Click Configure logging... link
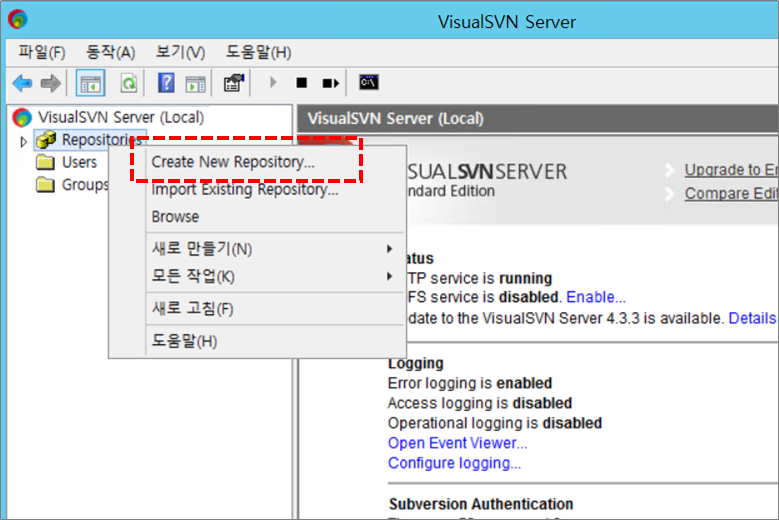The image size is (779, 520). coord(454,463)
